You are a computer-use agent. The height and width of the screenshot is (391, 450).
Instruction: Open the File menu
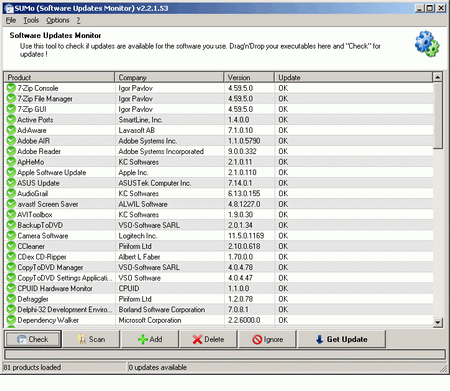click(11, 20)
